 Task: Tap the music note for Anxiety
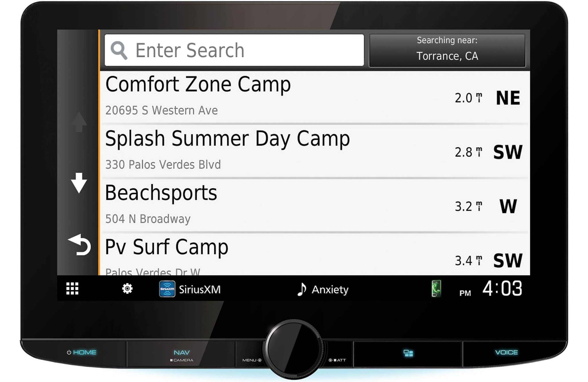302,289
